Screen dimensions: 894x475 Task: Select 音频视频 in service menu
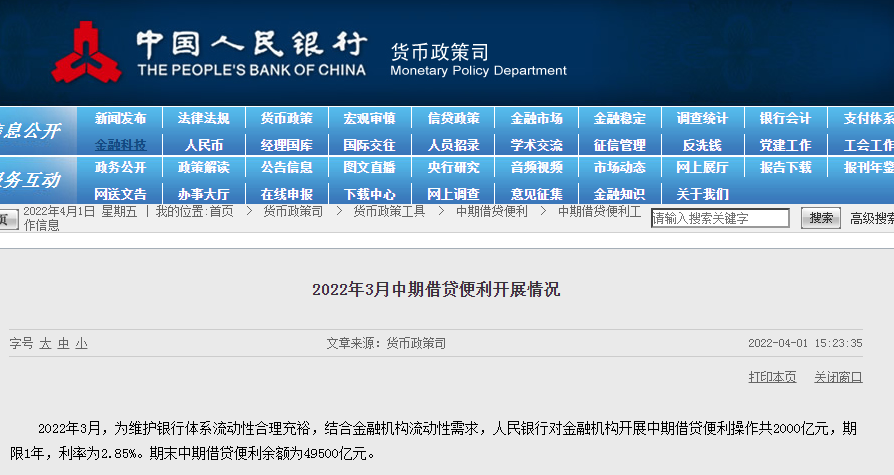537,167
